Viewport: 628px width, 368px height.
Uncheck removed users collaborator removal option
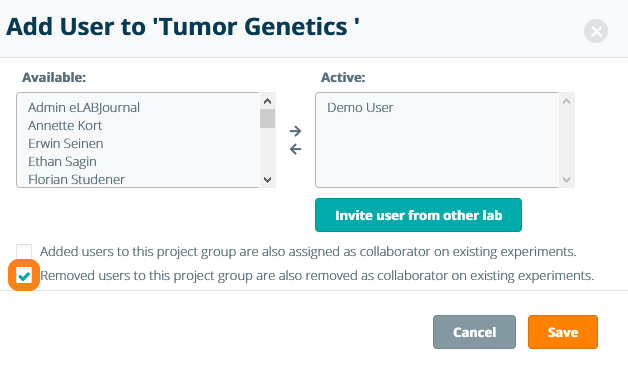coord(24,275)
